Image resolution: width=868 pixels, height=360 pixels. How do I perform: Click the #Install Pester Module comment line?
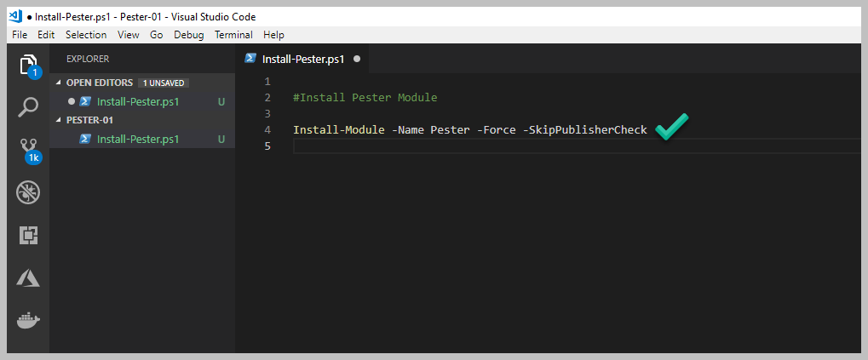(x=365, y=98)
